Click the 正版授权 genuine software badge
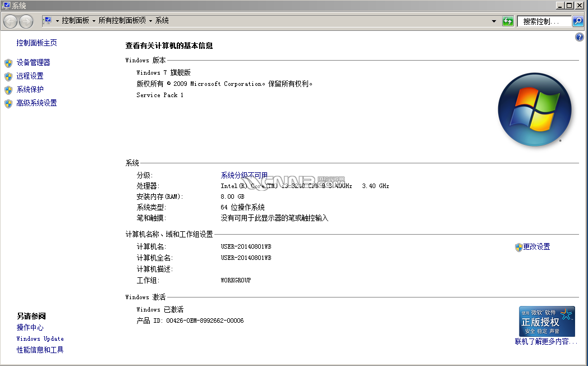588x366 pixels. (x=546, y=322)
